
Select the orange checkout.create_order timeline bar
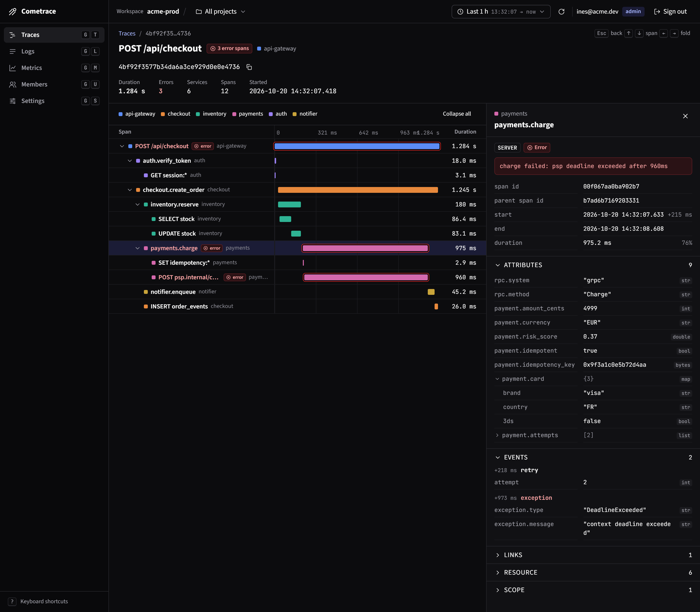pyautogui.click(x=358, y=190)
